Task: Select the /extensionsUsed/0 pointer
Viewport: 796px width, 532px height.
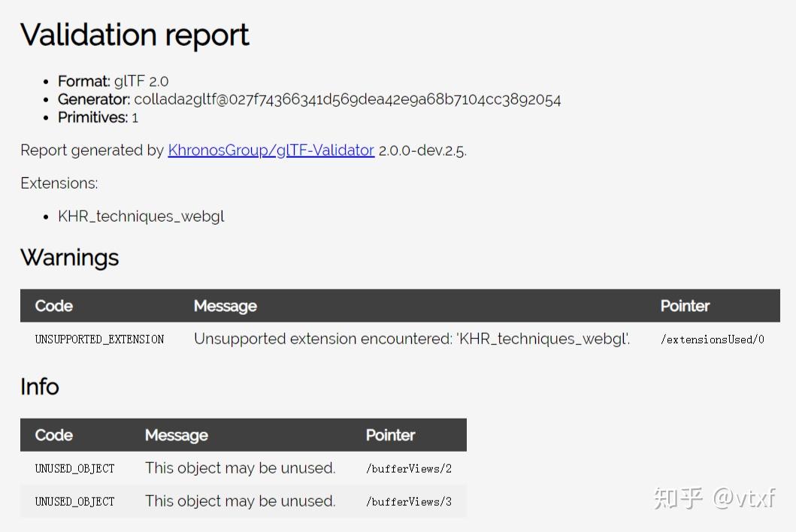Action: tap(713, 340)
